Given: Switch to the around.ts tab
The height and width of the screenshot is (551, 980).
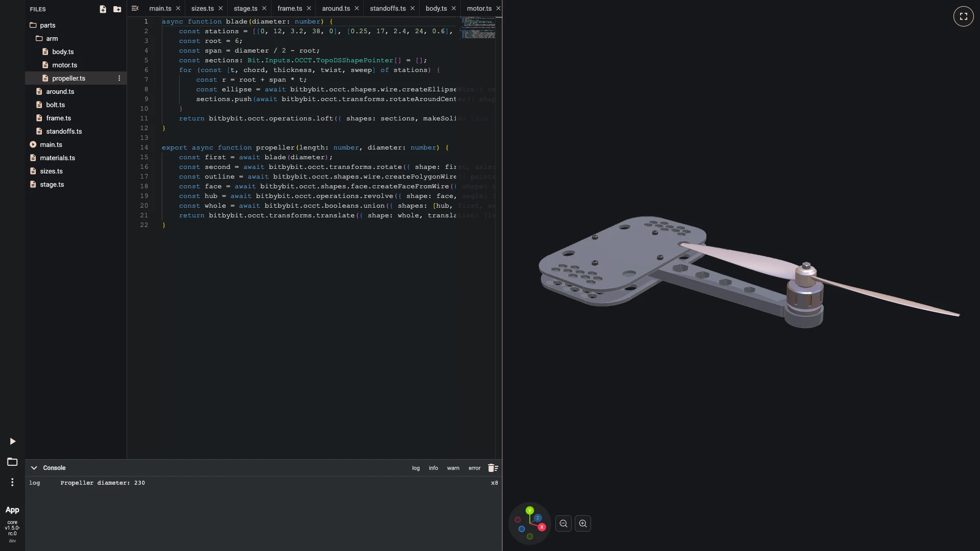Looking at the screenshot, I should coord(336,9).
